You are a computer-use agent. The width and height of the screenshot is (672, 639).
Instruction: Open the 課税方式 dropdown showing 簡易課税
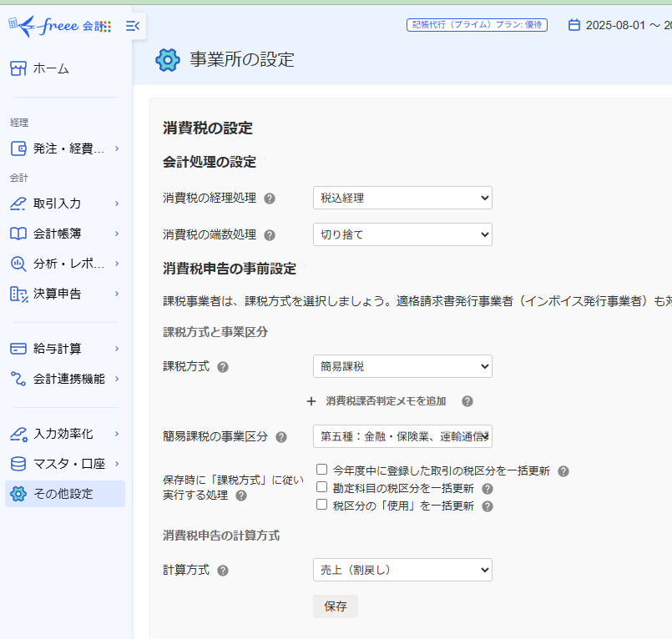click(x=402, y=366)
